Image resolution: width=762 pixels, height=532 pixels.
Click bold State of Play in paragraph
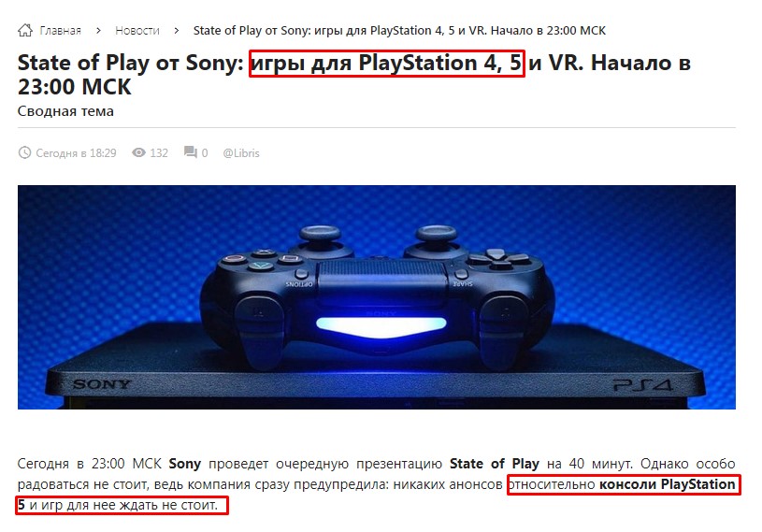click(495, 464)
